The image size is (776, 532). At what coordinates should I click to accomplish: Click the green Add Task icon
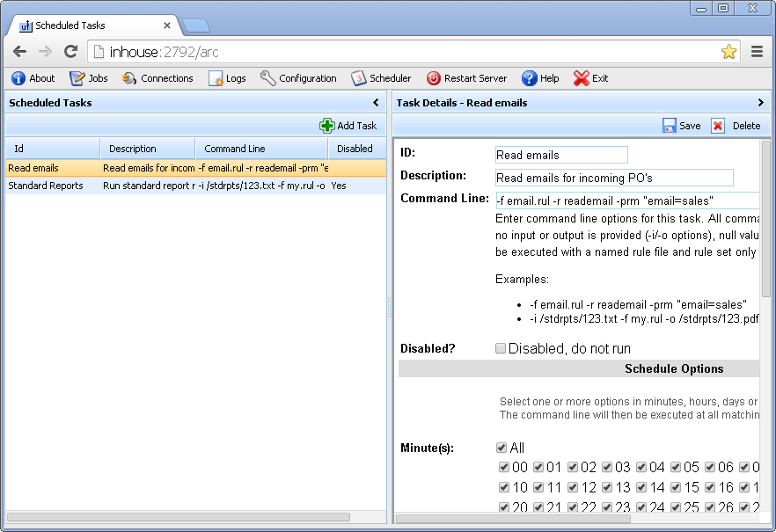click(x=327, y=126)
